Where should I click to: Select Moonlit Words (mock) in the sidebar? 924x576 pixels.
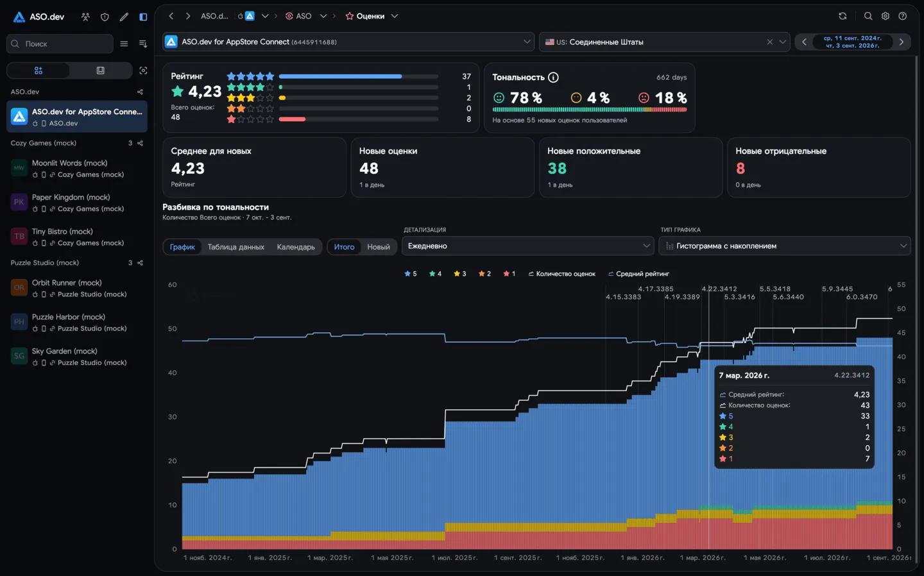tap(77, 169)
